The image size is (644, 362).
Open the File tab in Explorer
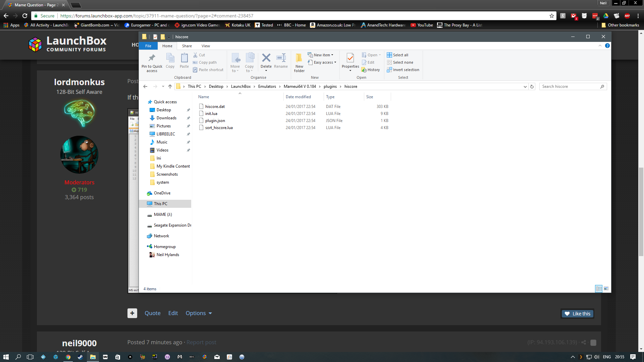(x=148, y=46)
